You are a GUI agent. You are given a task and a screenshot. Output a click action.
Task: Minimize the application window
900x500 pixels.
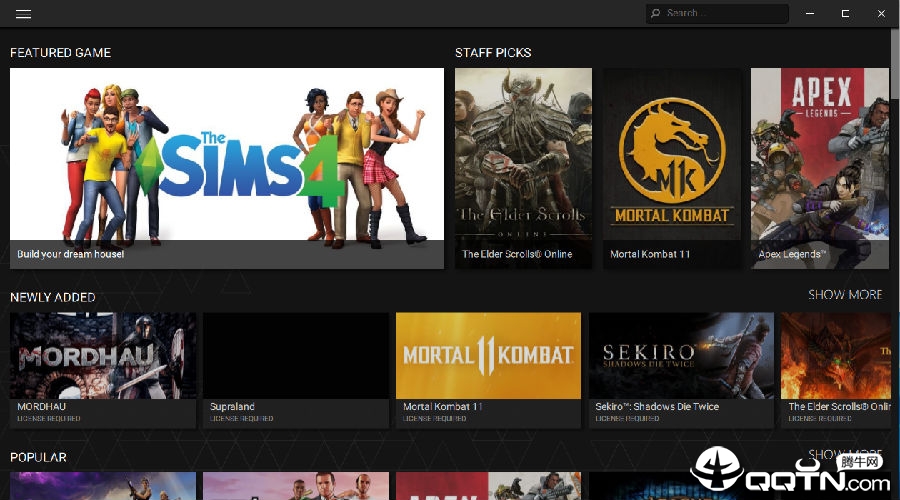[810, 13]
